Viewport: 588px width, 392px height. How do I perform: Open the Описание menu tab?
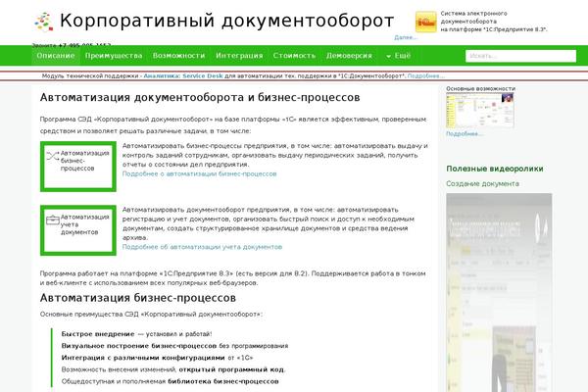click(56, 56)
